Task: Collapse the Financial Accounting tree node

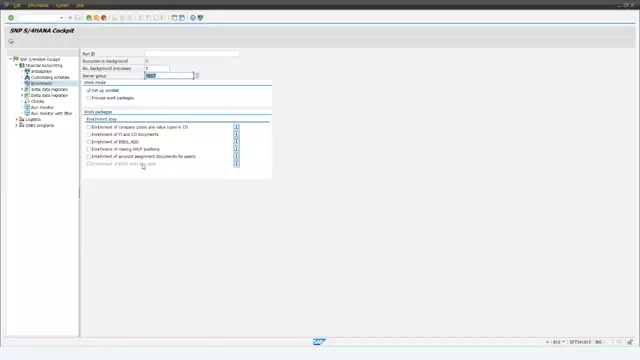Action: [x=16, y=65]
